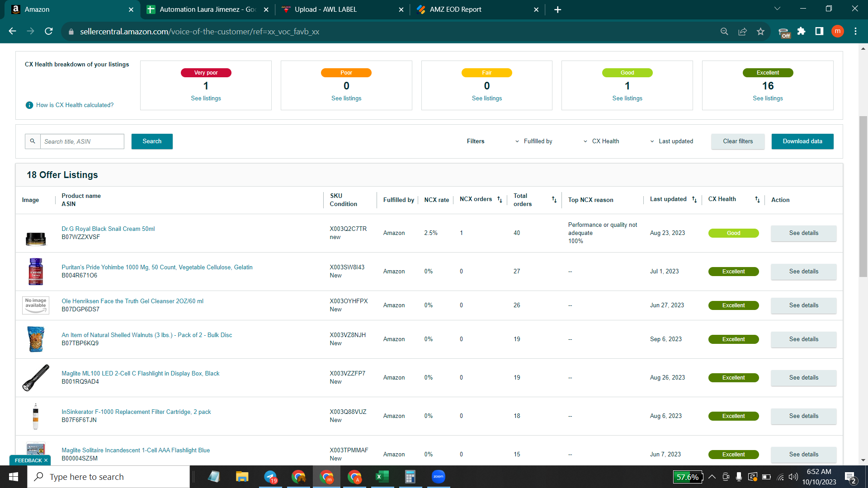The image size is (868, 488).
Task: Open the Windows Start menu
Action: click(14, 477)
